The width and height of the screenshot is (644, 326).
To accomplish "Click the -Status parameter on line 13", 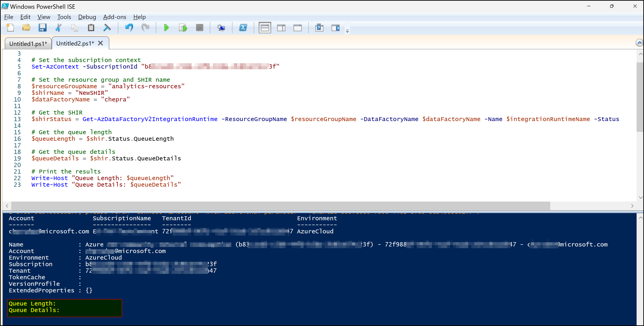I will [x=606, y=119].
